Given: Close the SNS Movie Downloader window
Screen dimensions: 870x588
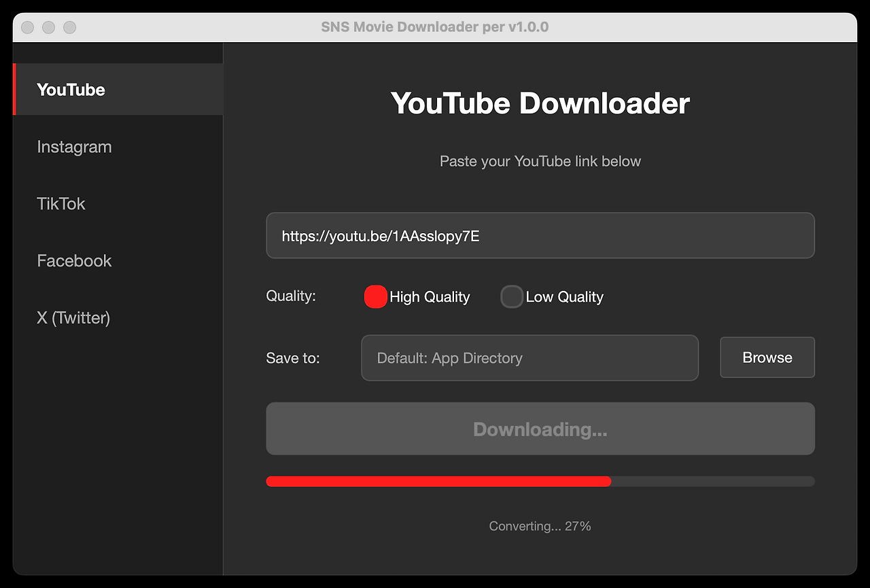Looking at the screenshot, I should tap(27, 27).
